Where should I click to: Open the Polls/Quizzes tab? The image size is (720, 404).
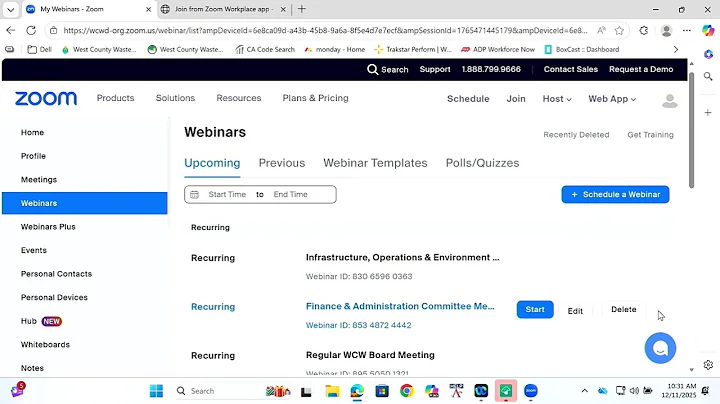482,163
